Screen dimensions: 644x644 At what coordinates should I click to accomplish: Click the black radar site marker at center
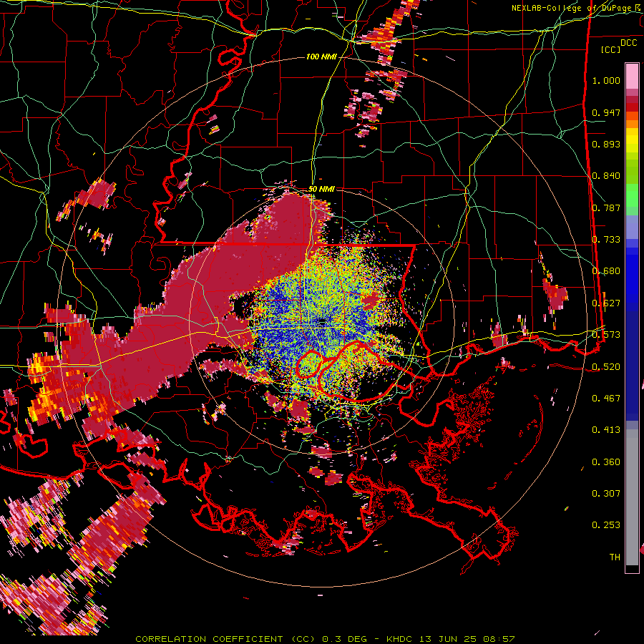322,321
